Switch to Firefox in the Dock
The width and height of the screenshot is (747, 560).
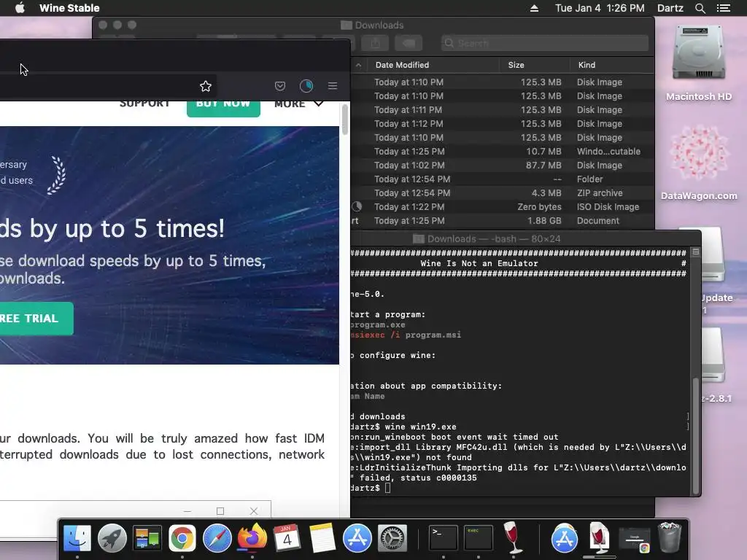[x=252, y=537]
